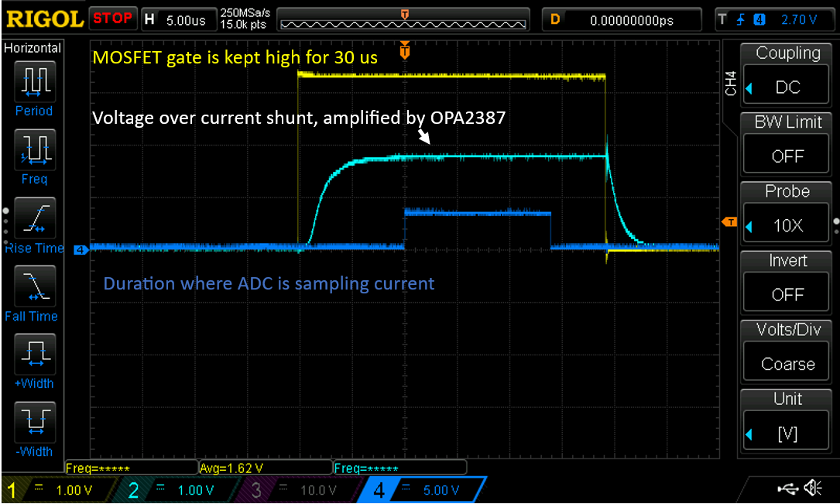Select channel 3 tab at 10.0 V
Image resolution: width=840 pixels, height=504 pixels.
tap(300, 489)
